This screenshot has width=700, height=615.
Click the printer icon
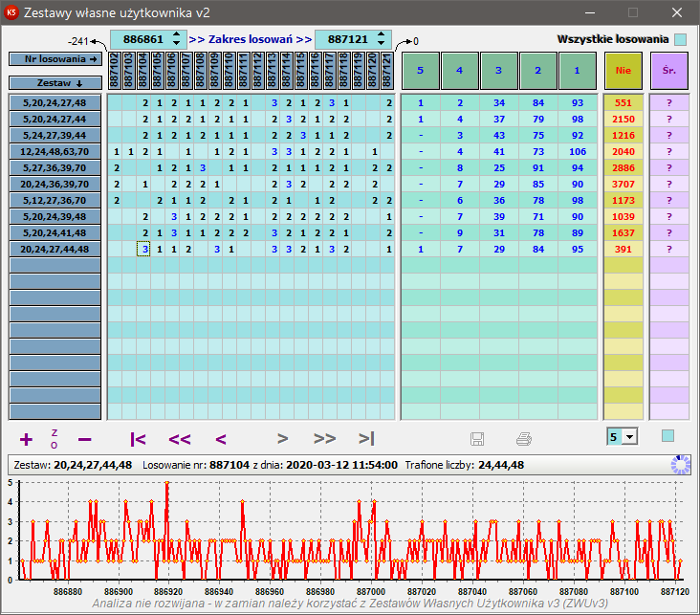tap(524, 439)
